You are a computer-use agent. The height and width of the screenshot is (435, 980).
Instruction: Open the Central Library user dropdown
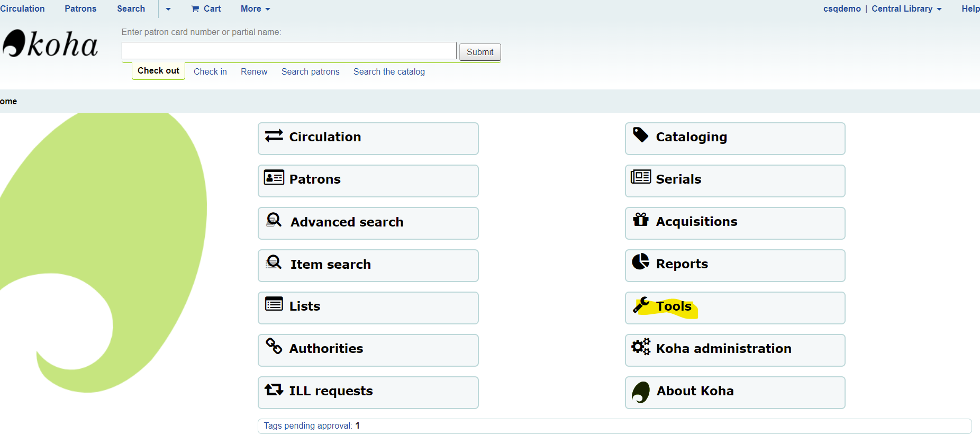[x=906, y=9]
